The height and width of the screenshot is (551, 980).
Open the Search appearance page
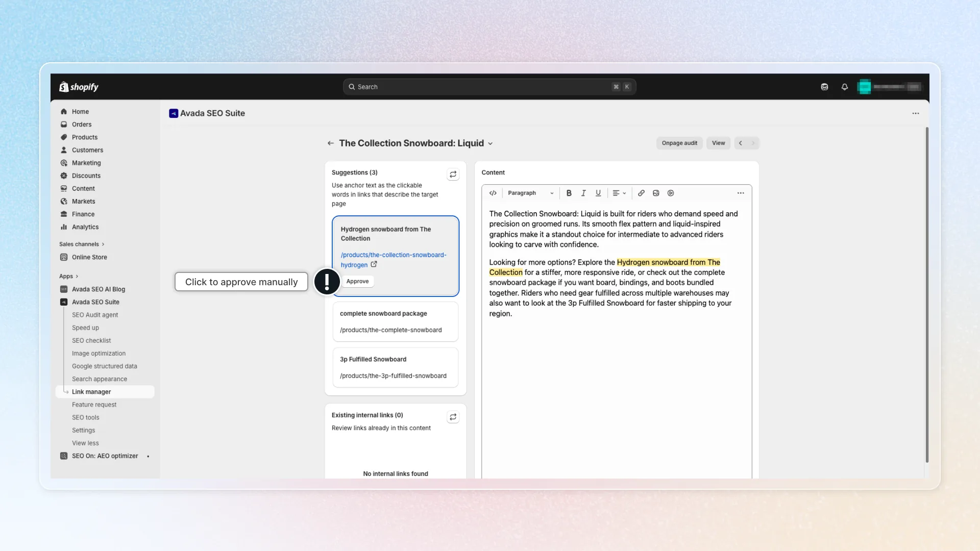click(100, 379)
